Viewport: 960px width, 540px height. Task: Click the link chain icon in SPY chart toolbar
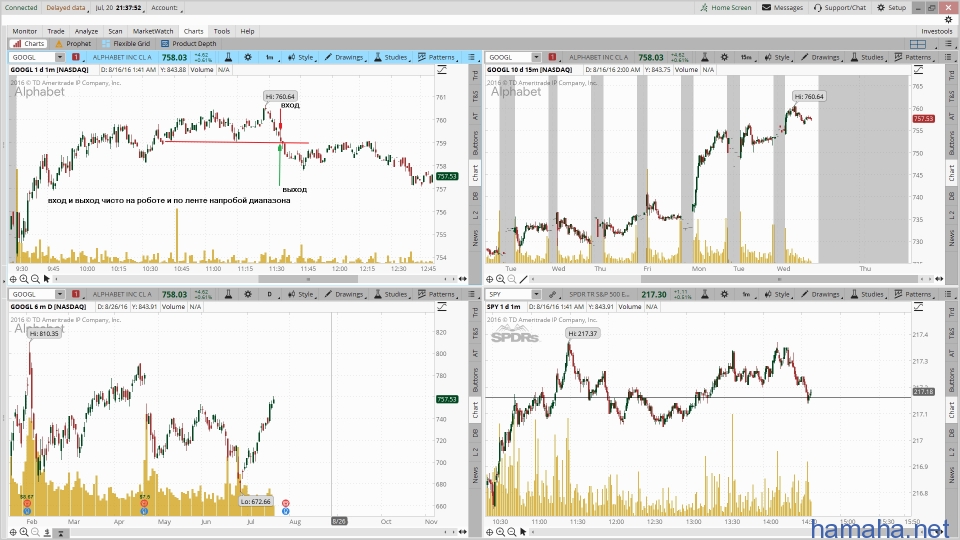[x=552, y=294]
